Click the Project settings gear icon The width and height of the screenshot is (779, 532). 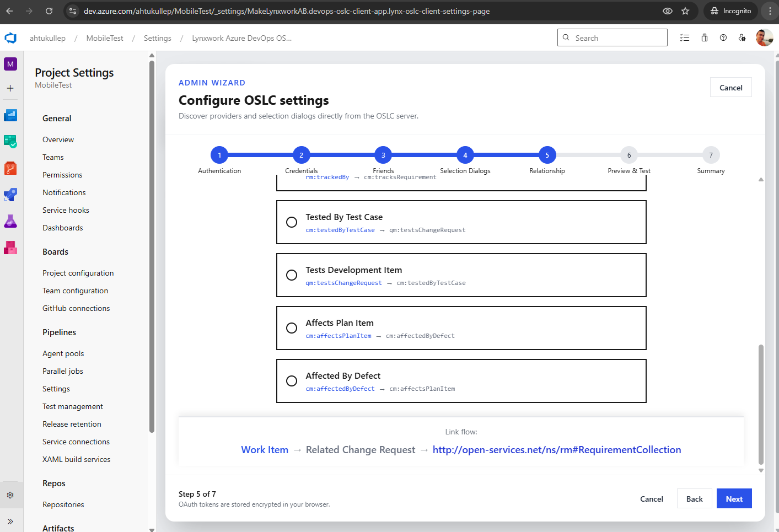[x=10, y=495]
